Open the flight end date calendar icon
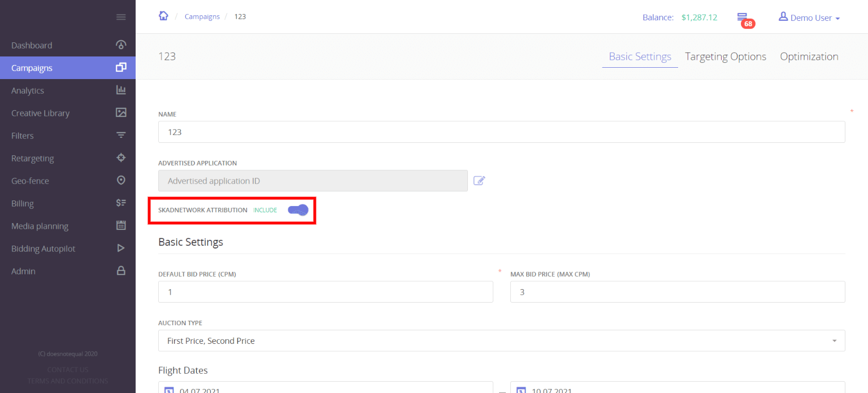The width and height of the screenshot is (868, 393). click(x=522, y=390)
